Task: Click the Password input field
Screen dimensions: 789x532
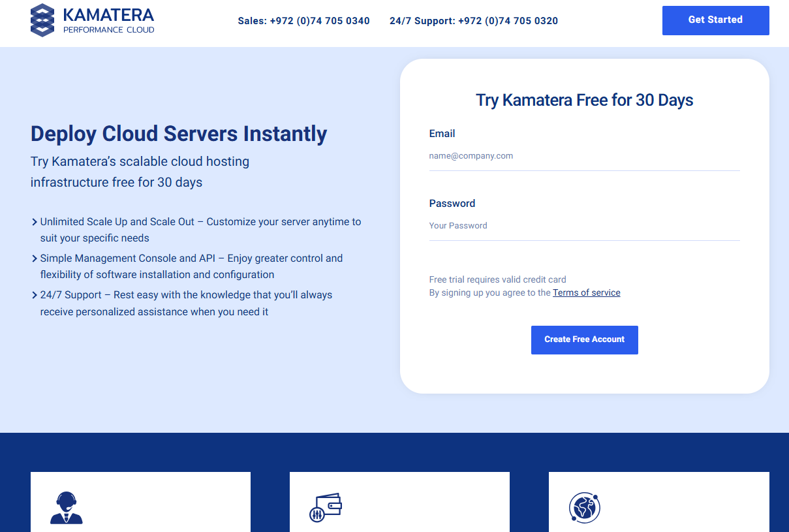Action: (584, 225)
